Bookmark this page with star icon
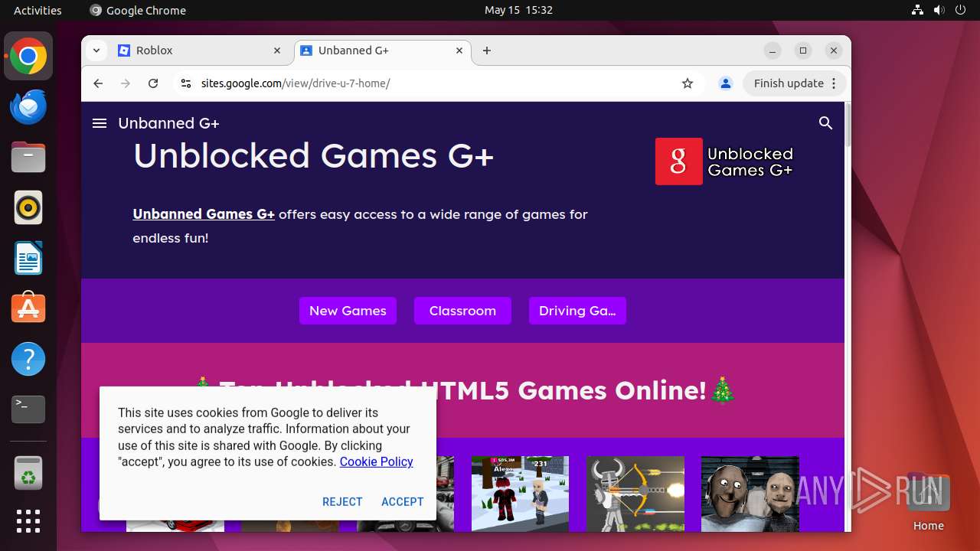The width and height of the screenshot is (980, 551). [688, 83]
